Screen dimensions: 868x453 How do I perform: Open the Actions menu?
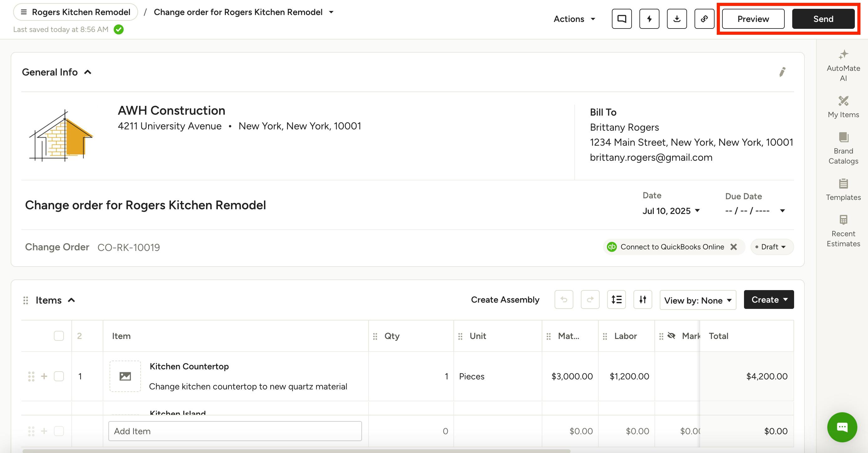(574, 19)
